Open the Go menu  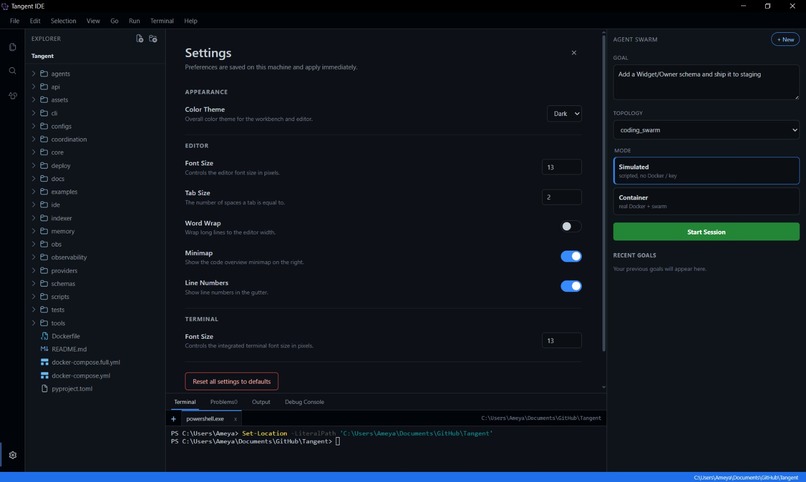(114, 21)
